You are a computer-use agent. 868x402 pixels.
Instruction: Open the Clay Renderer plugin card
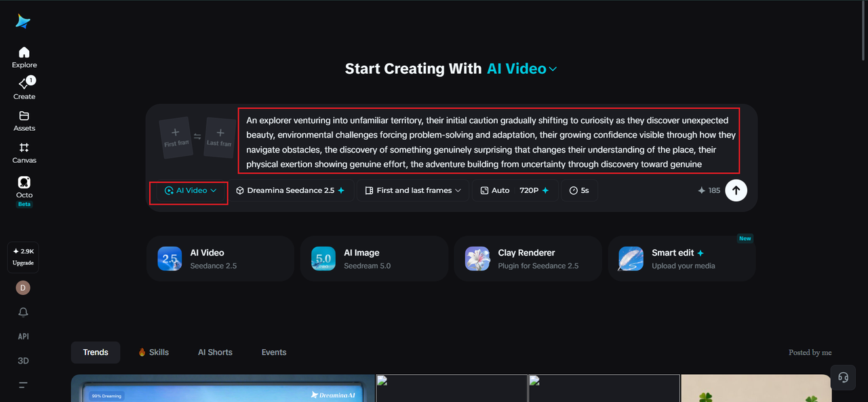[528, 258]
